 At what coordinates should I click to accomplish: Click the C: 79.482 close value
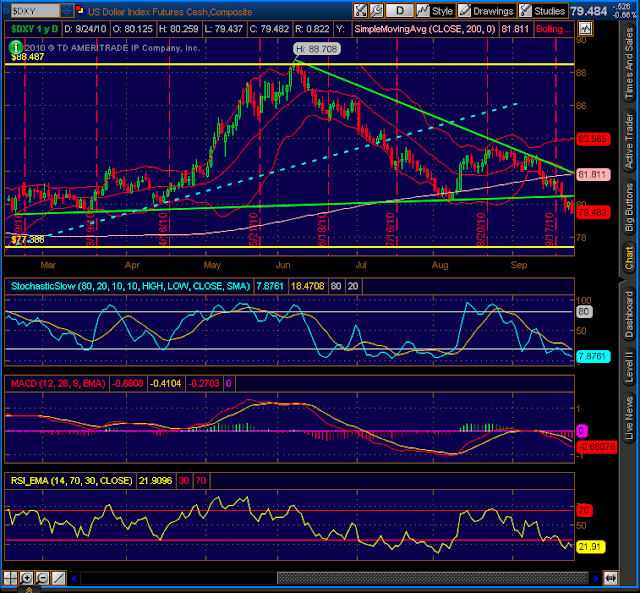coord(269,29)
